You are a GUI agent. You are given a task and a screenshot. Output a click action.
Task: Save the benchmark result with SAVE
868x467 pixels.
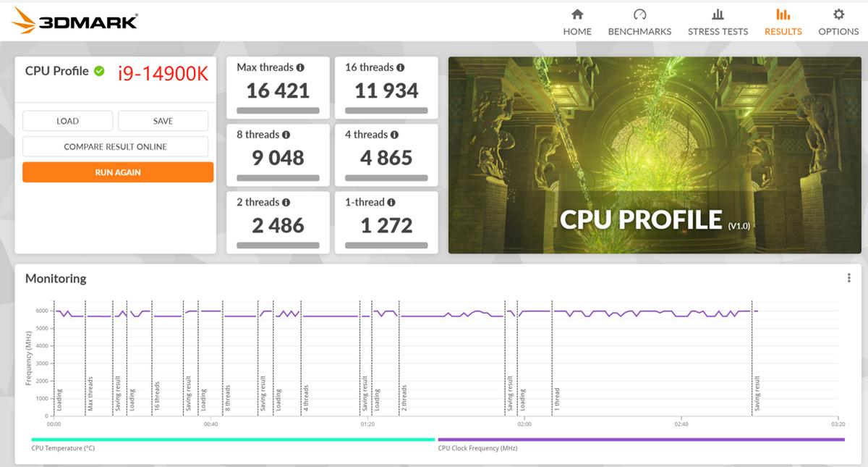pyautogui.click(x=163, y=121)
